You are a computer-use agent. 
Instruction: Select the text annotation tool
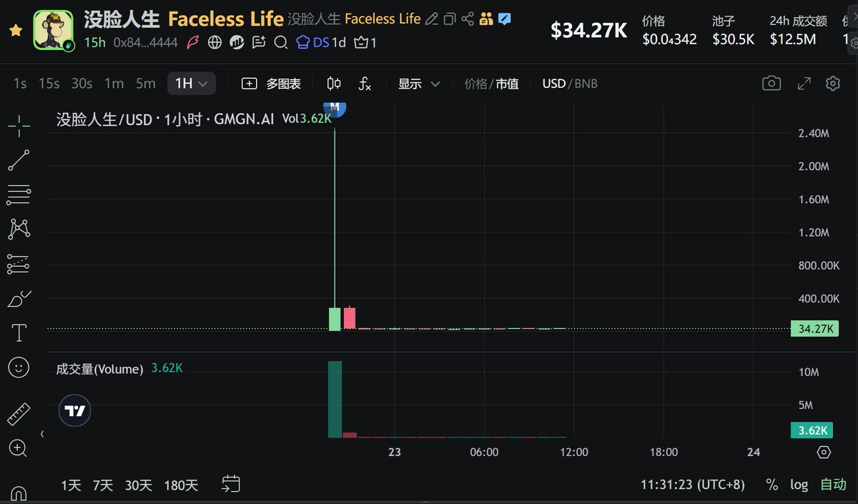[x=19, y=333]
